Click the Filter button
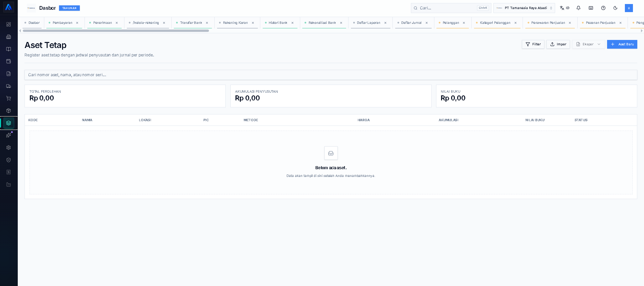Image resolution: width=644 pixels, height=286 pixels. (x=533, y=44)
